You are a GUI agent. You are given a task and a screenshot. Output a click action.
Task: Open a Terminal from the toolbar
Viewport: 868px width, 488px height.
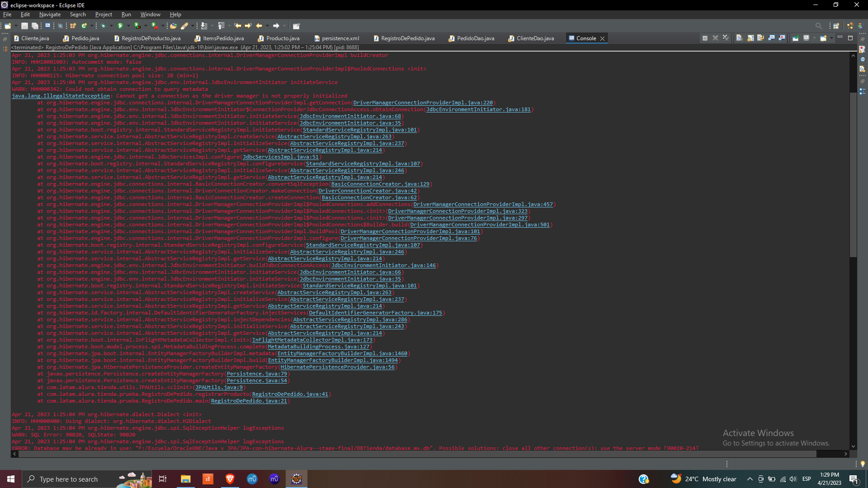coord(47,26)
